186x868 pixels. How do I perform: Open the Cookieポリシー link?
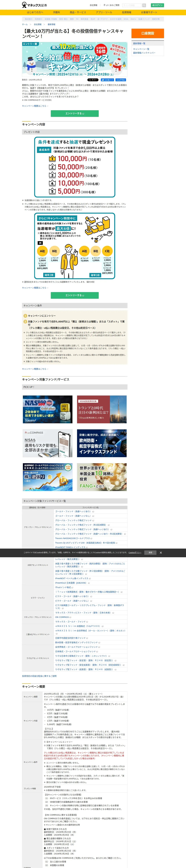[x=135, y=553]
